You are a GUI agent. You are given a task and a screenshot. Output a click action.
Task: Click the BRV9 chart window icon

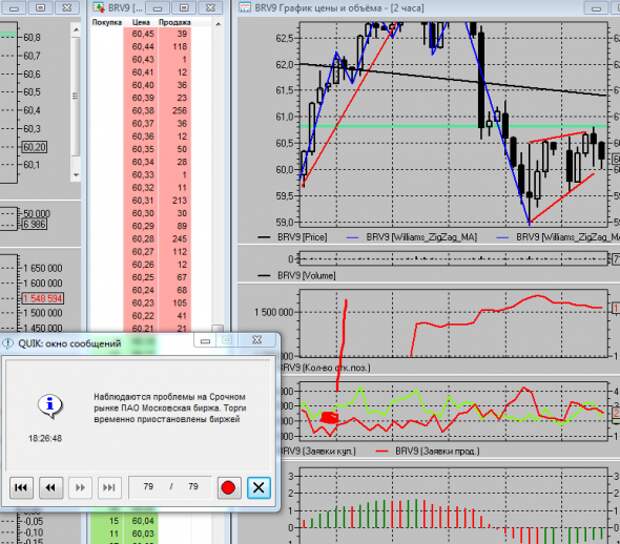pyautogui.click(x=248, y=6)
